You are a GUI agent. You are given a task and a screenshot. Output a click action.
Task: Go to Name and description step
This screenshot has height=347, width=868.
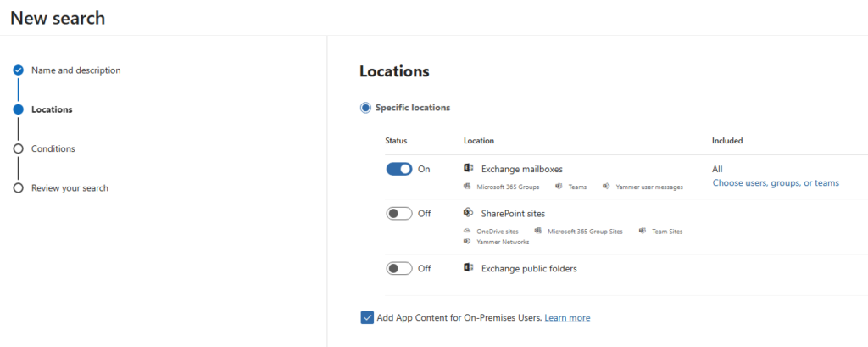tap(75, 70)
